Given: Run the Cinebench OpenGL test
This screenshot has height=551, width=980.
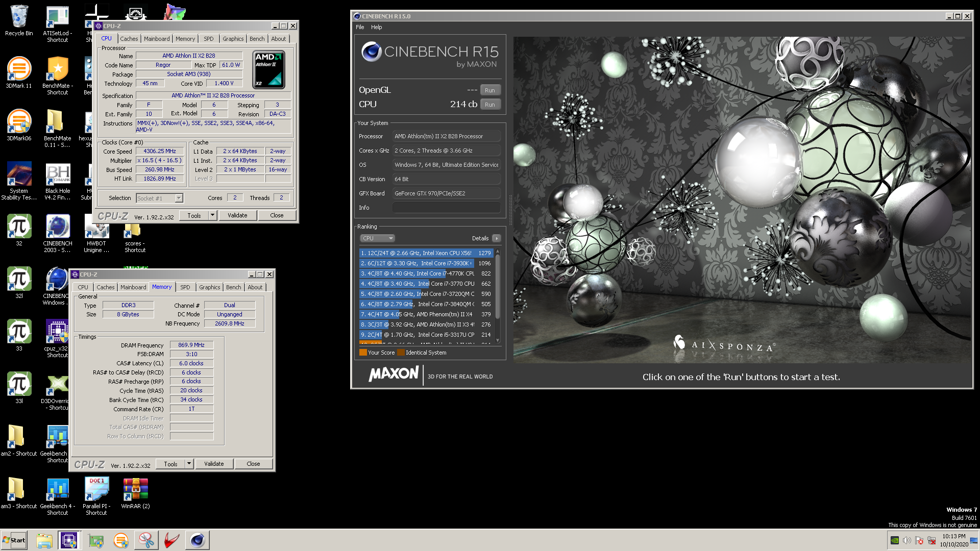Looking at the screenshot, I should point(489,90).
